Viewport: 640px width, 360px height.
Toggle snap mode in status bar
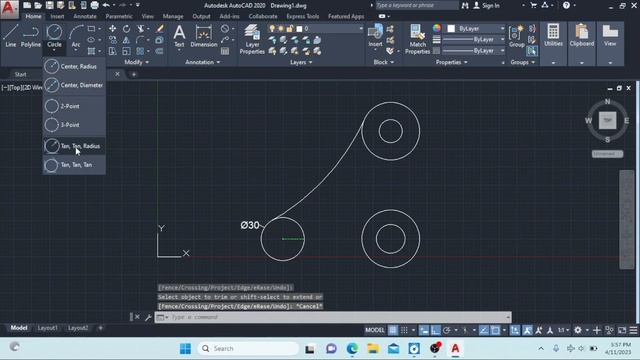404,330
